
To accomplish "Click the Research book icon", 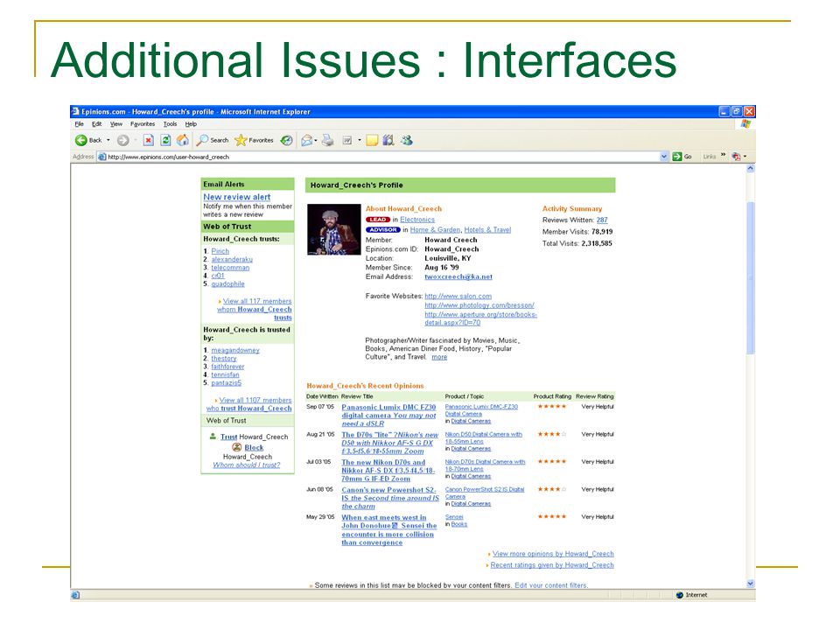I will (388, 140).
